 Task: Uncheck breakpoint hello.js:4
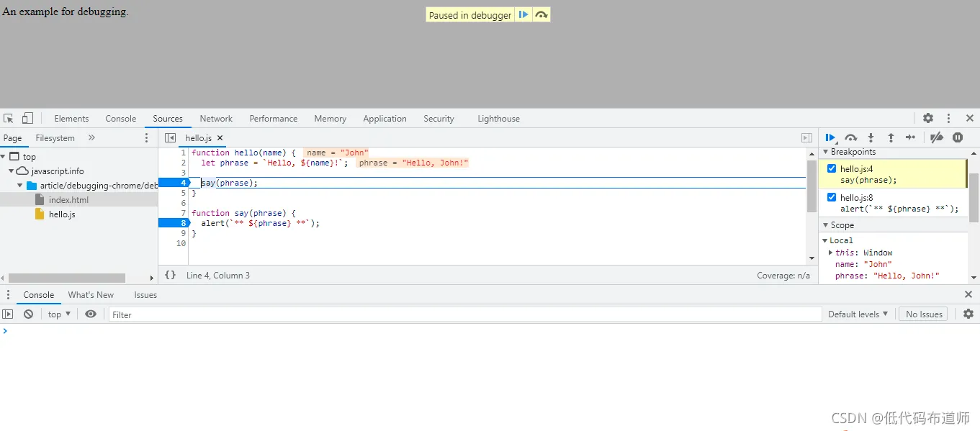[x=832, y=168]
